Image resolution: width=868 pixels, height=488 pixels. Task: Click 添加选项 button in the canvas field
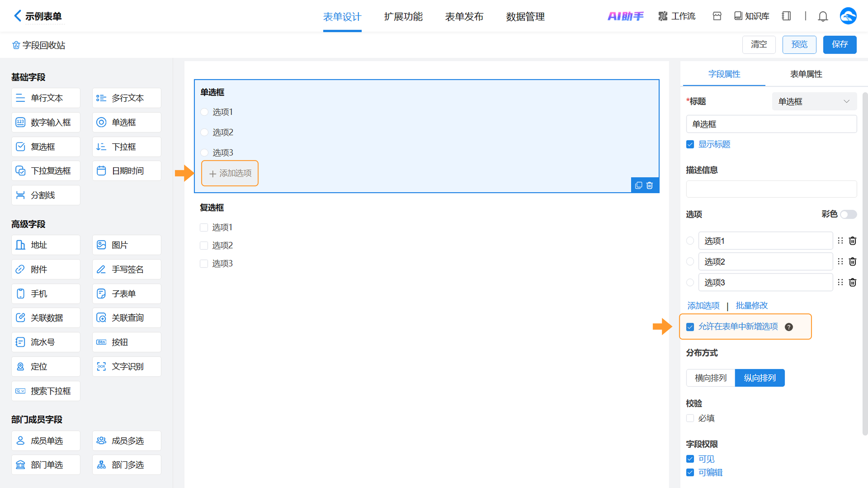(230, 173)
